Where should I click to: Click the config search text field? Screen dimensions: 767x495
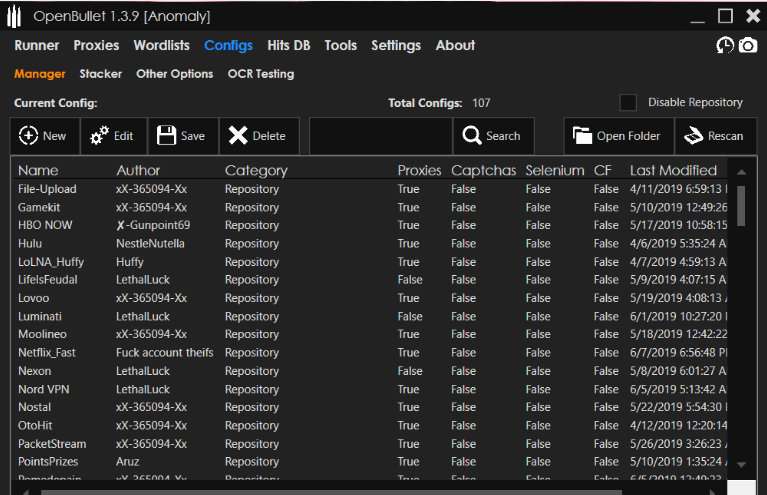(x=380, y=136)
